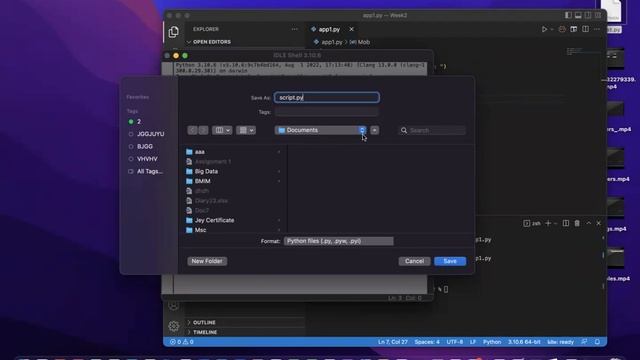Open Explorer more actions ellipsis in VS Code
640x360 pixels.
coord(295,29)
